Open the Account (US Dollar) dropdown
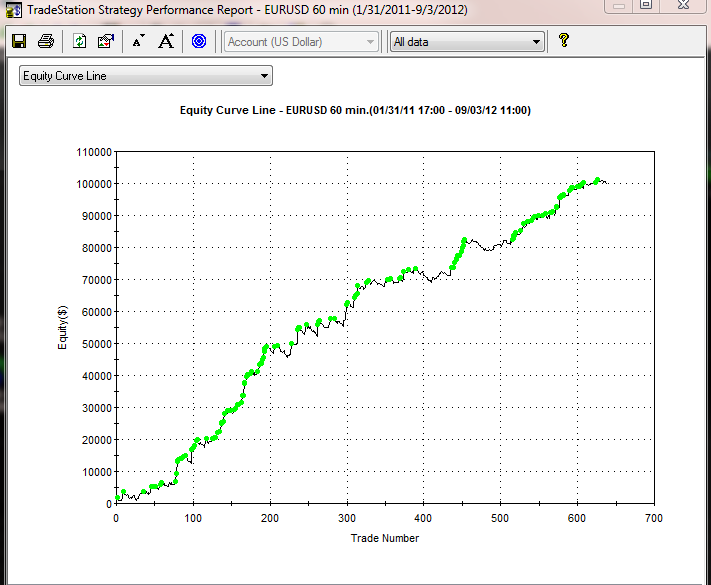Screen dimensions: 711x585 coord(302,41)
